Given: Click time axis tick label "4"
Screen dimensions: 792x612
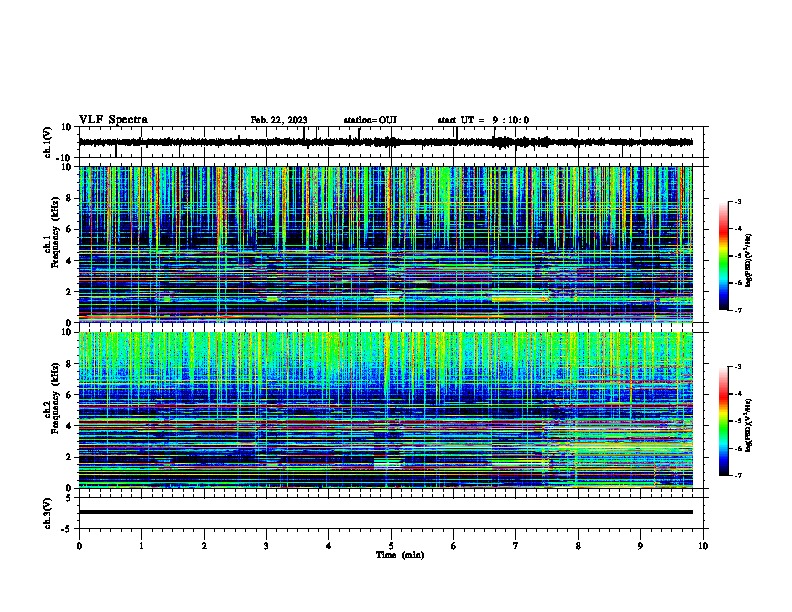Looking at the screenshot, I should [329, 546].
